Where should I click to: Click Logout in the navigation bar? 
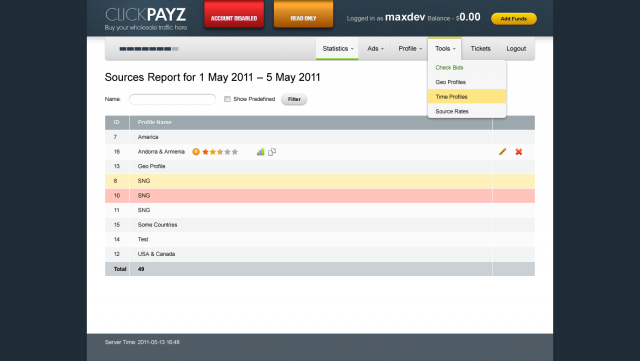(516, 49)
